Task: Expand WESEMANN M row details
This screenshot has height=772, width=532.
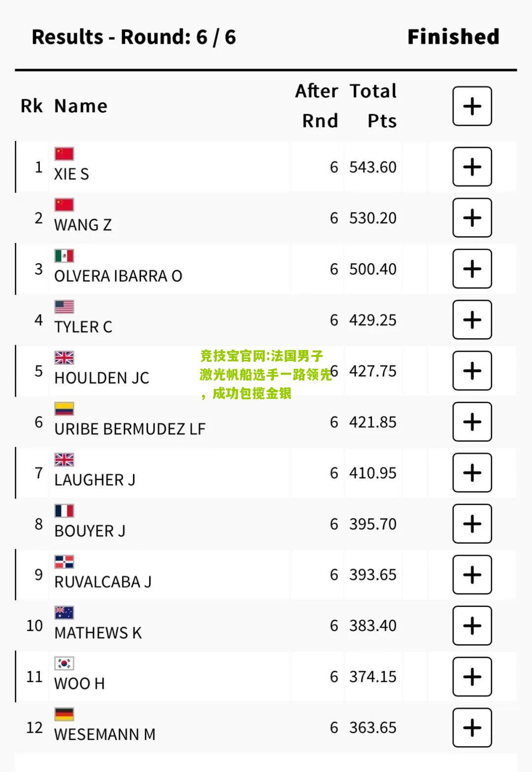Action: coord(472,728)
